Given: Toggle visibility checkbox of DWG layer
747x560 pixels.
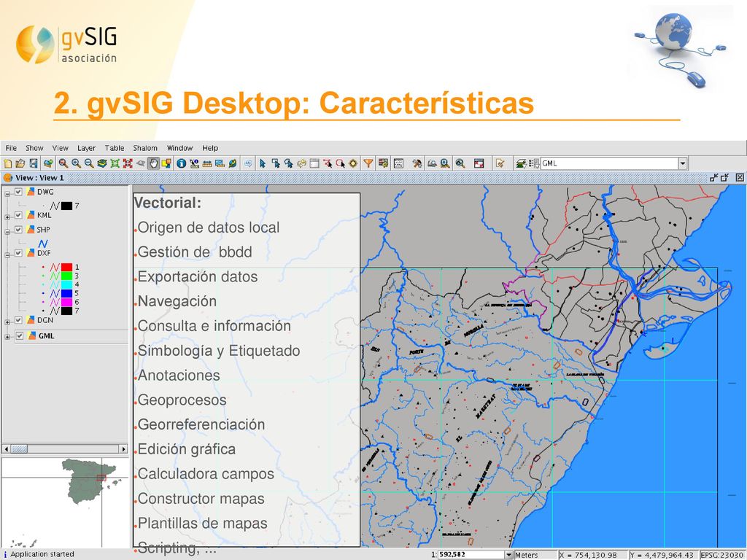Looking at the screenshot, I should [x=18, y=192].
